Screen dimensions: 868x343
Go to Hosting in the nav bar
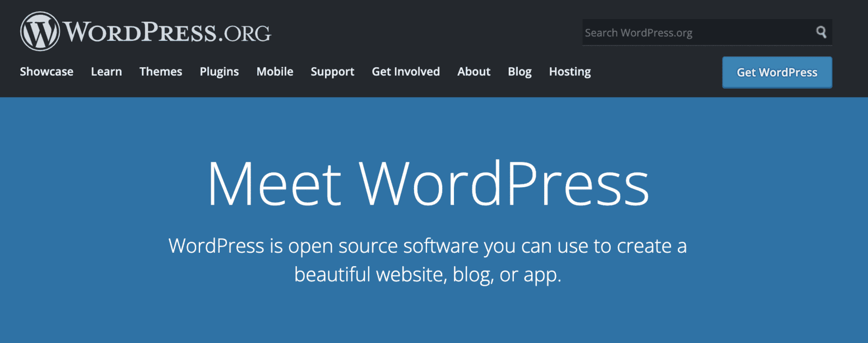click(x=570, y=72)
